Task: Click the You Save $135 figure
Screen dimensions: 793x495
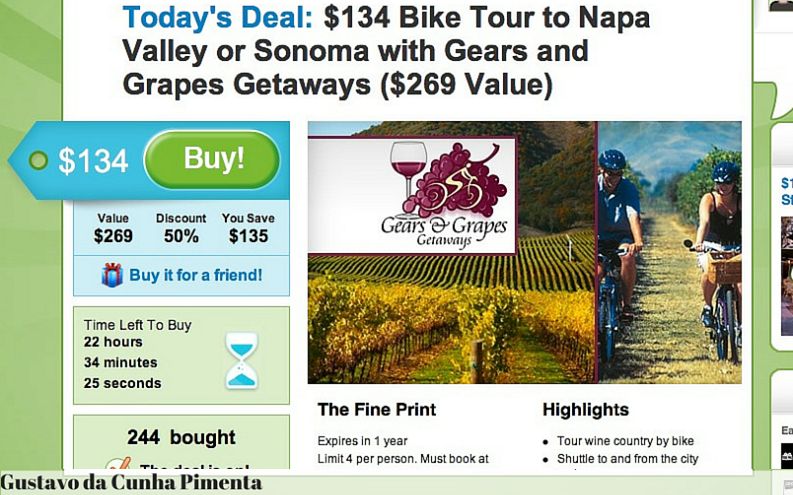Action: [248, 229]
